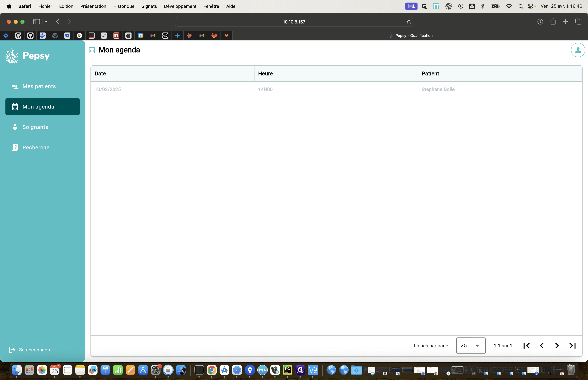Open PyCharm from the Dock
588x380 pixels.
tap(288, 370)
